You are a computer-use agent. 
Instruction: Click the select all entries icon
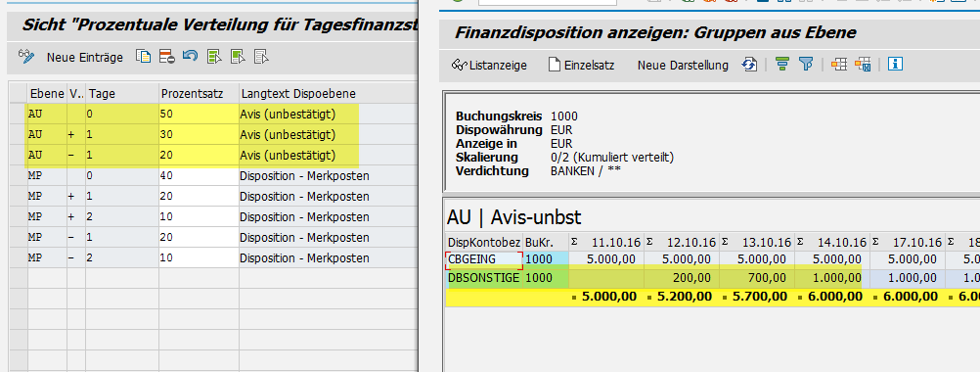214,57
